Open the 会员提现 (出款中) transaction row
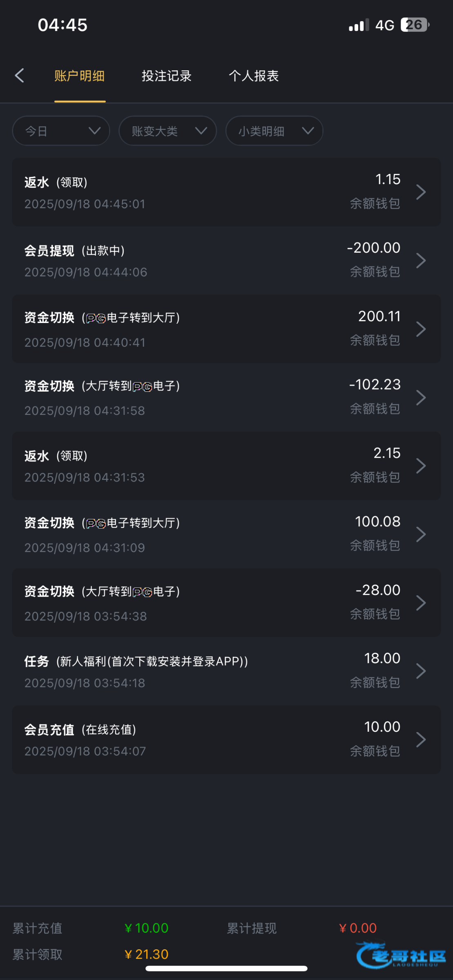 (204, 261)
